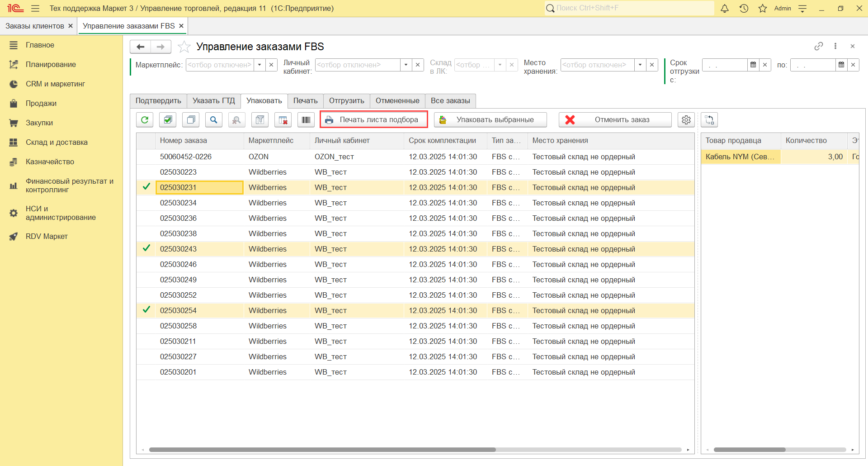
Task: Click the barcode scan icon
Action: [306, 120]
